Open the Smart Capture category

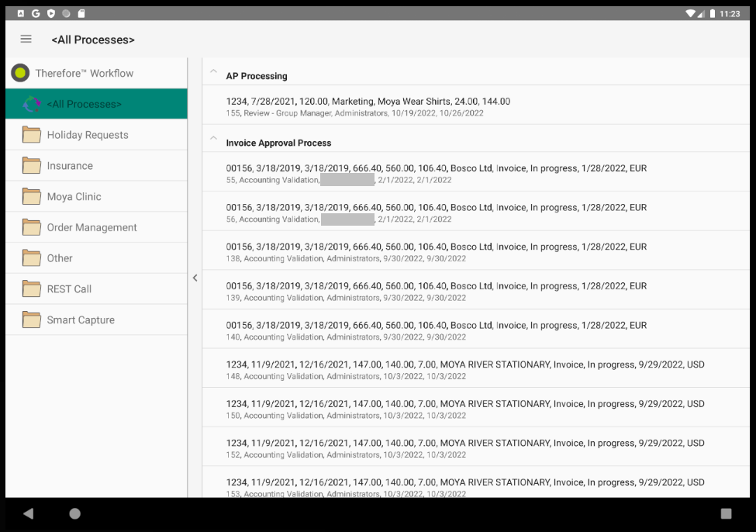click(x=96, y=320)
